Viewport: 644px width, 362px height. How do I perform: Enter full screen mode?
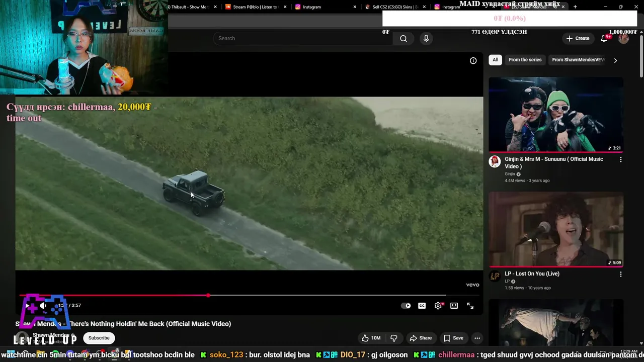(x=470, y=306)
